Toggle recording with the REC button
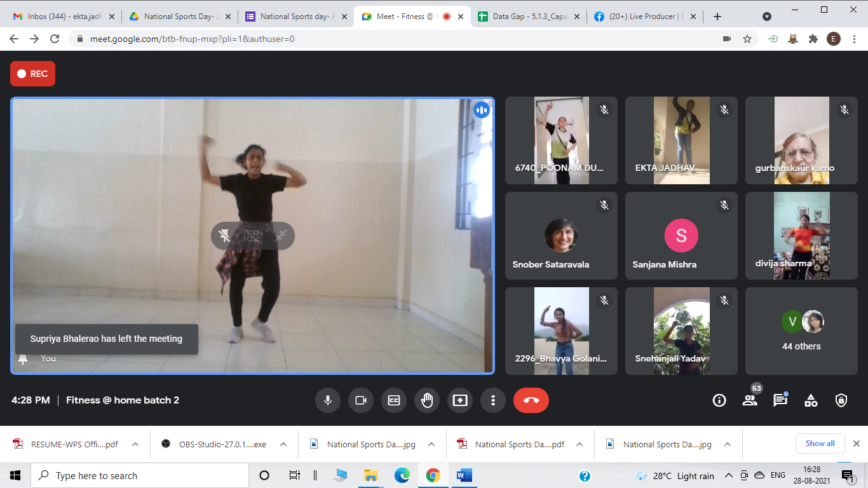Screen dimensions: 868x488 [x=32, y=74]
